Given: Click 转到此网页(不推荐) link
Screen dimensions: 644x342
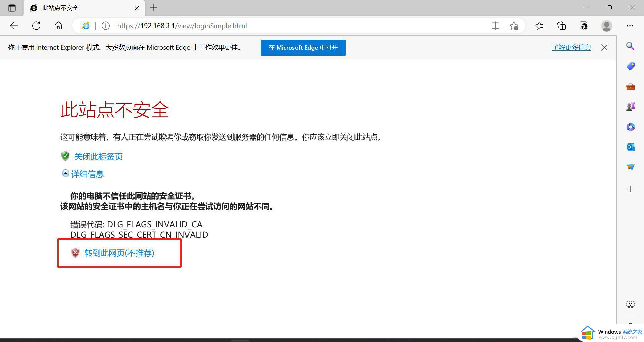Looking at the screenshot, I should (x=119, y=253).
